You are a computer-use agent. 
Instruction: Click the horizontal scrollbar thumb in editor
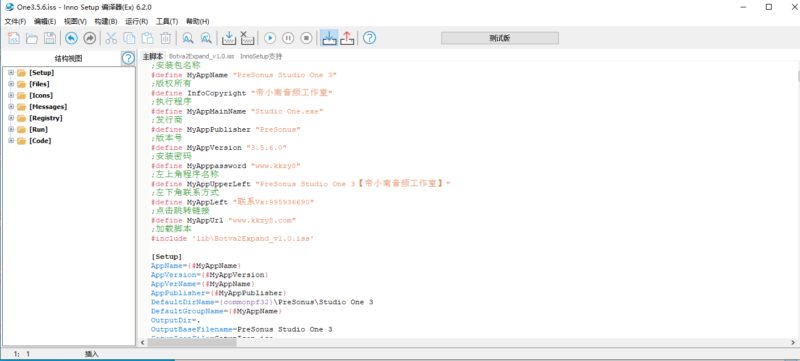192,343
